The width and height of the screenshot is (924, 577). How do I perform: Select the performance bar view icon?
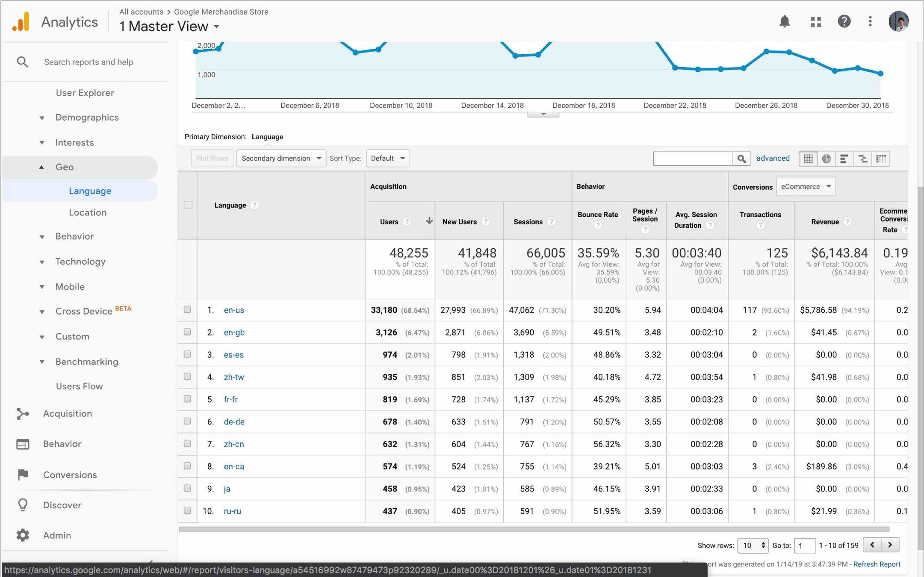click(844, 159)
